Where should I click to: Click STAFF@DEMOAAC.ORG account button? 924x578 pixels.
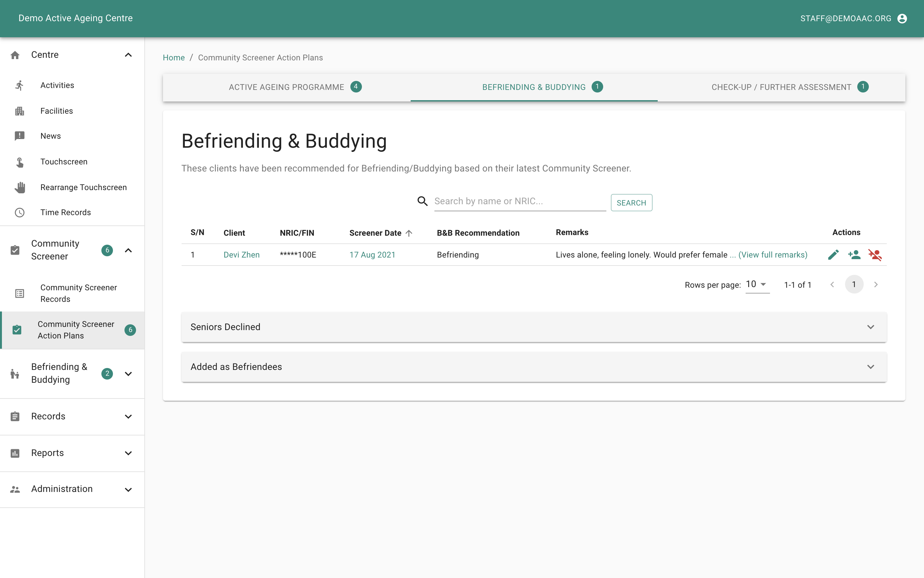point(854,18)
